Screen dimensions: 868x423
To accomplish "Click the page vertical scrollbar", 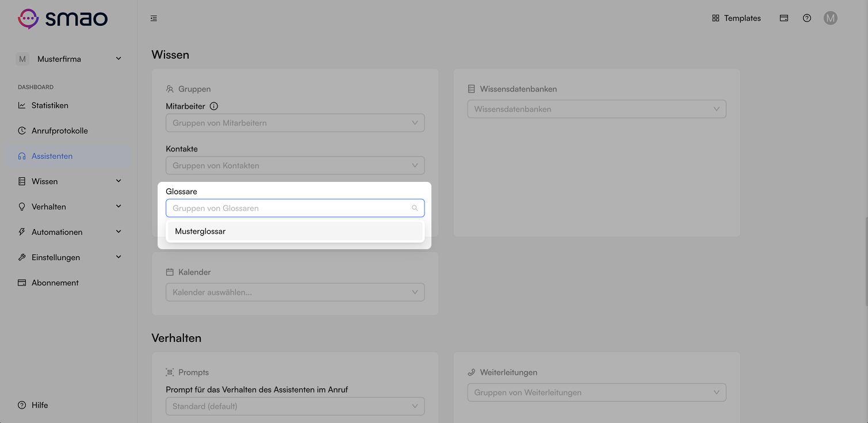I will click(x=866, y=262).
